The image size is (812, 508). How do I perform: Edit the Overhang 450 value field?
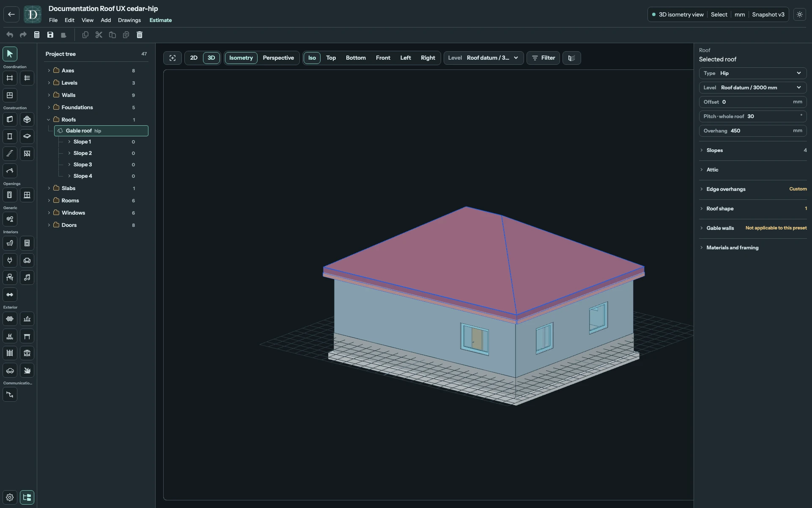click(753, 131)
